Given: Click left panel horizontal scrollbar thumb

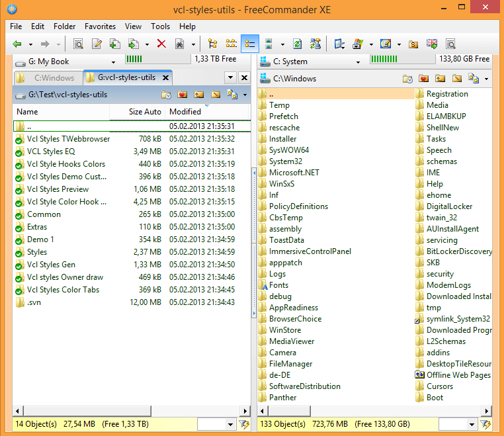Looking at the screenshot, I should click(87, 411).
